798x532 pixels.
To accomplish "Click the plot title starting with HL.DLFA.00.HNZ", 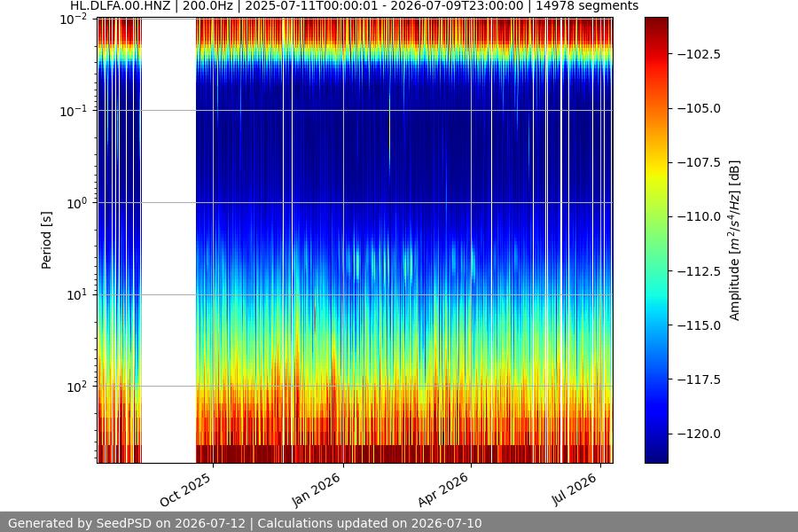I will 354,6.
